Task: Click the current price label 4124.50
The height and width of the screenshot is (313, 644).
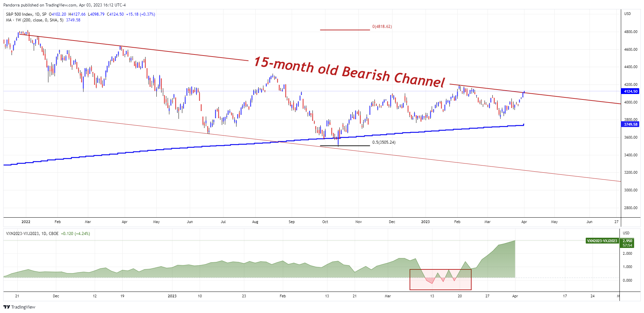Action: point(631,91)
